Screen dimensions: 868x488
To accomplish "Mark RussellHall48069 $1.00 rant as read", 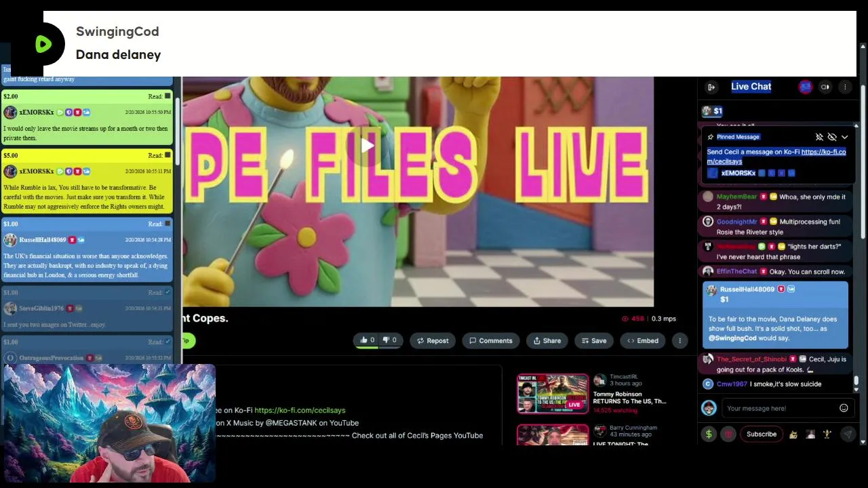I will click(x=167, y=224).
